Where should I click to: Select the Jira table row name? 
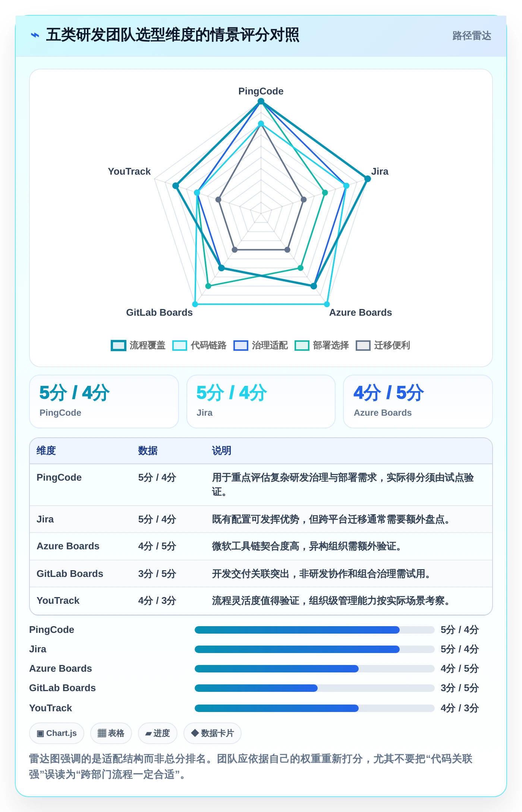[45, 519]
